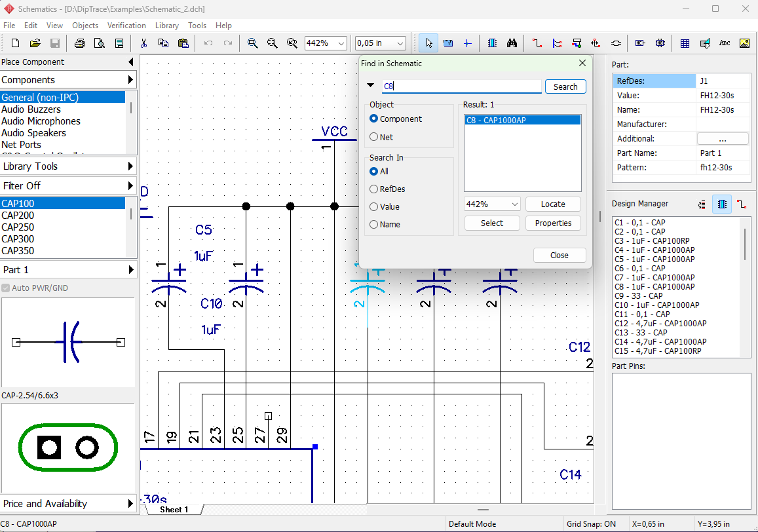Paste from clipboard using the paste icon

183,43
